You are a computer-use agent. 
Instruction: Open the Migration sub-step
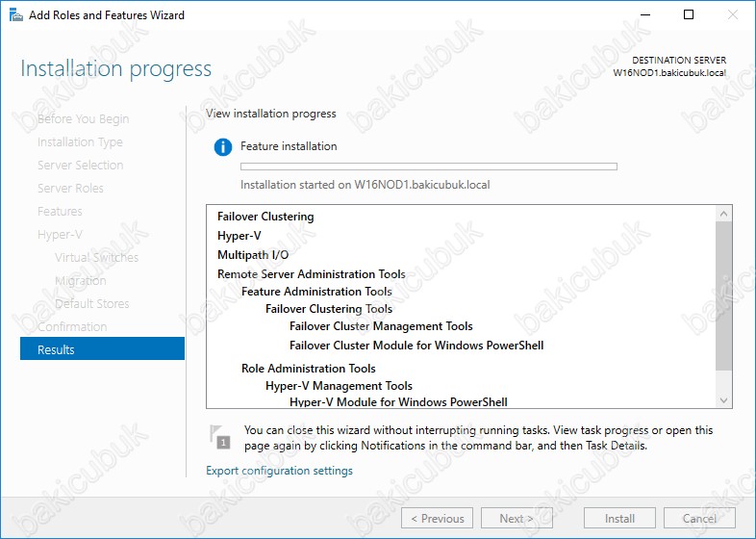[x=81, y=280]
